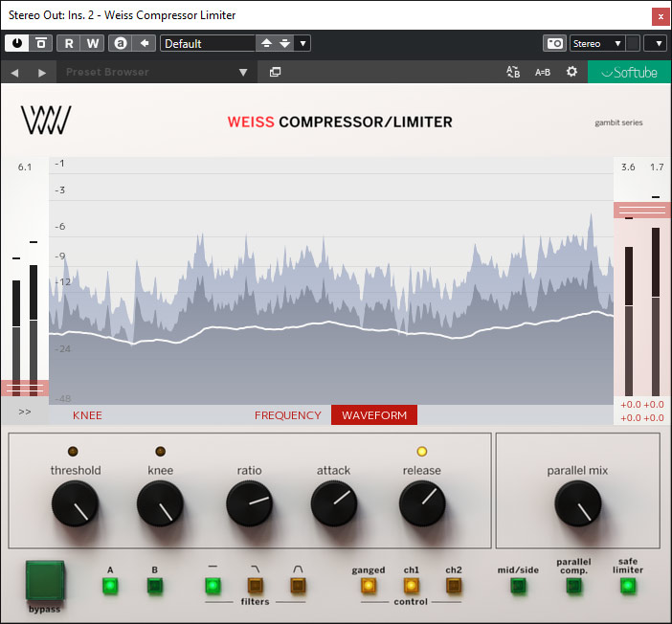Toggle the green bypass button
672x624 pixels.
[45, 580]
